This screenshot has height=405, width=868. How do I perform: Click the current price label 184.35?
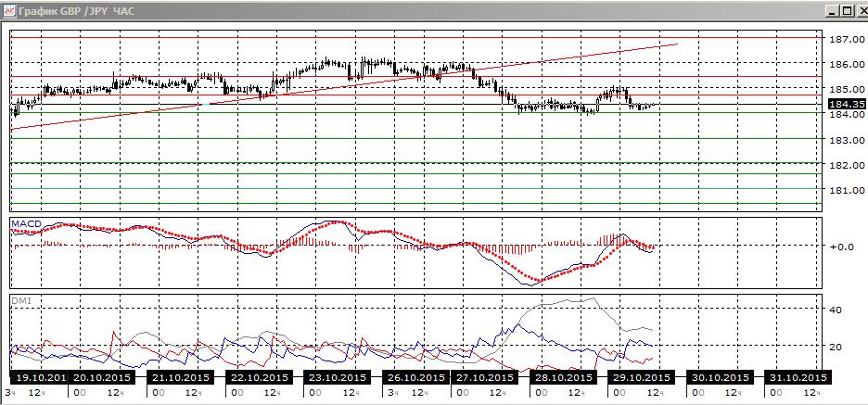[x=846, y=104]
